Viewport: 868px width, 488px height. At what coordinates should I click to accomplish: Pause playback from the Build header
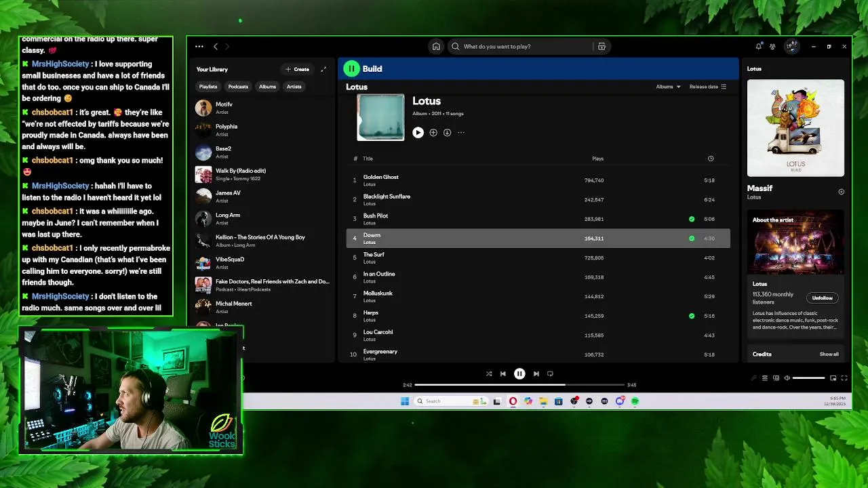351,68
